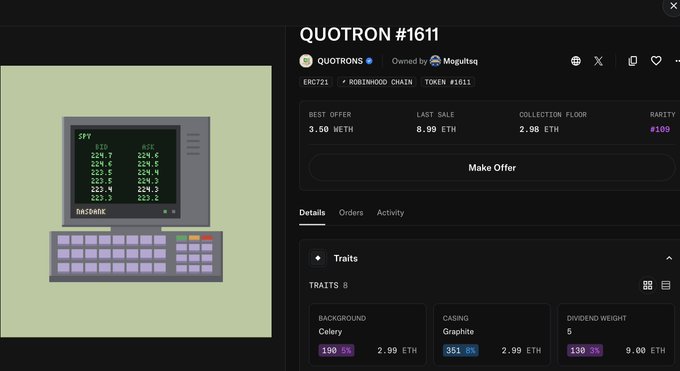This screenshot has height=371, width=680.
Task: Open owner Mogultsq profile link
Action: tap(460, 61)
